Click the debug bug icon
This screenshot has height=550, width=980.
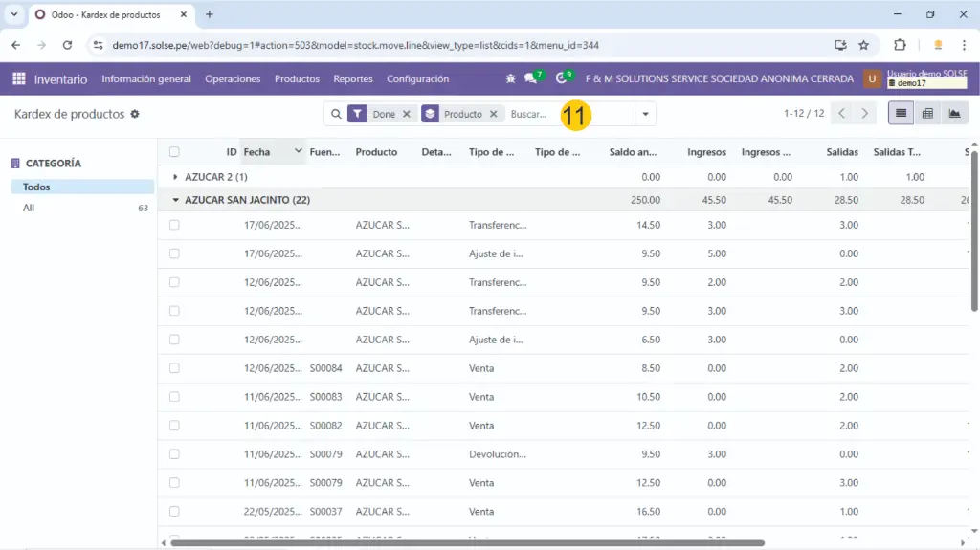510,79
